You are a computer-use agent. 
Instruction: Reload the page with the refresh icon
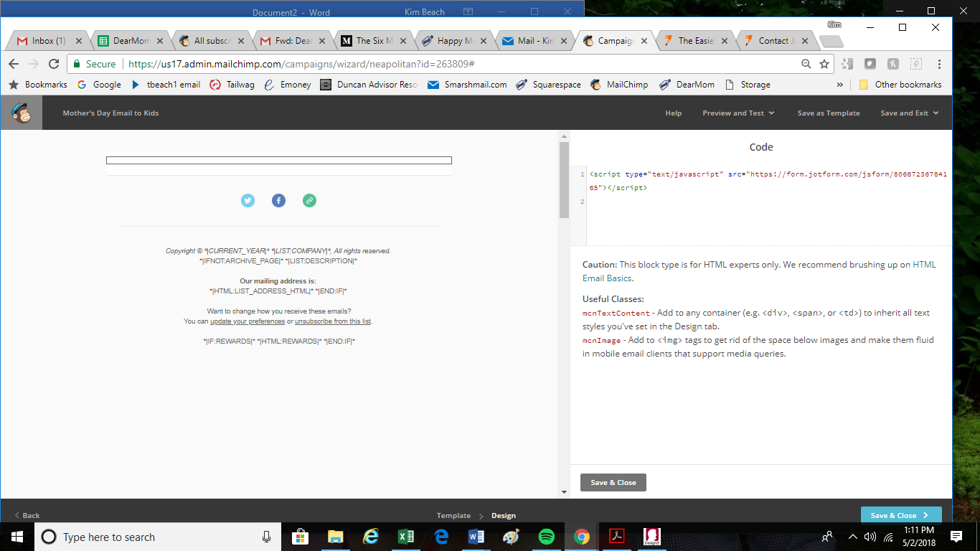[54, 64]
